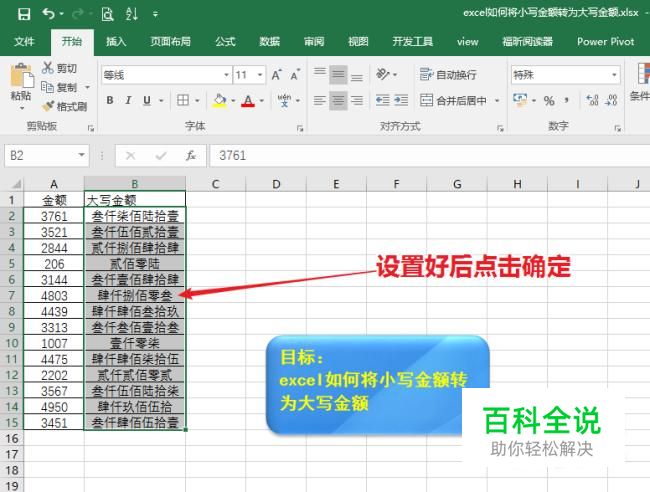The image size is (650, 492).
Task: Toggle top vertical alignment
Action: click(320, 74)
